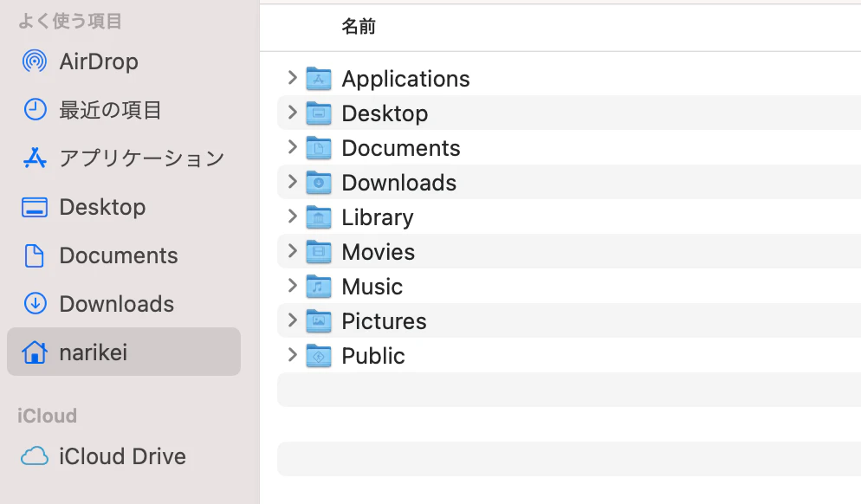The image size is (861, 504).
Task: Click the よく使う項目 section heading
Action: 70,22
